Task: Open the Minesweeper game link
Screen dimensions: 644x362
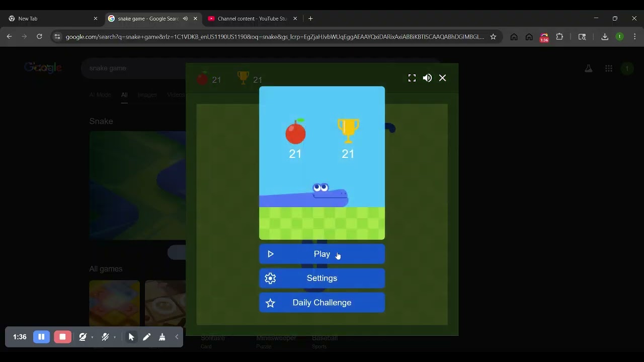Action: click(x=276, y=338)
